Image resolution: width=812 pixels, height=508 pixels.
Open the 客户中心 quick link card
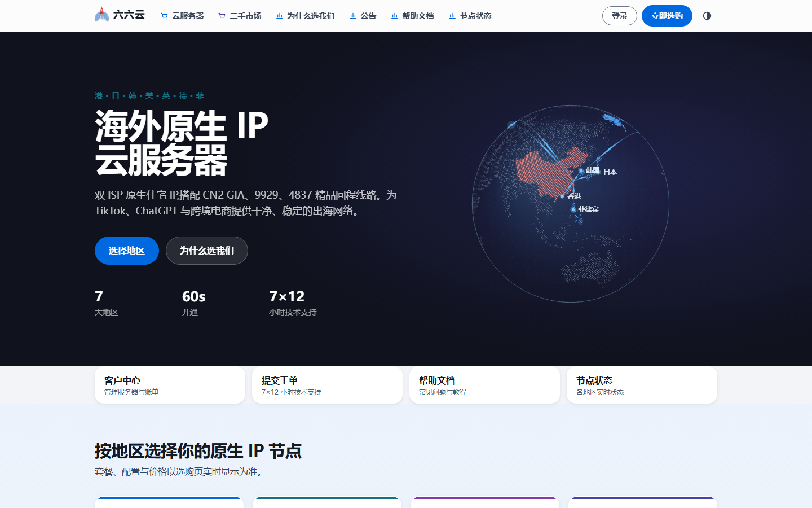tap(170, 385)
